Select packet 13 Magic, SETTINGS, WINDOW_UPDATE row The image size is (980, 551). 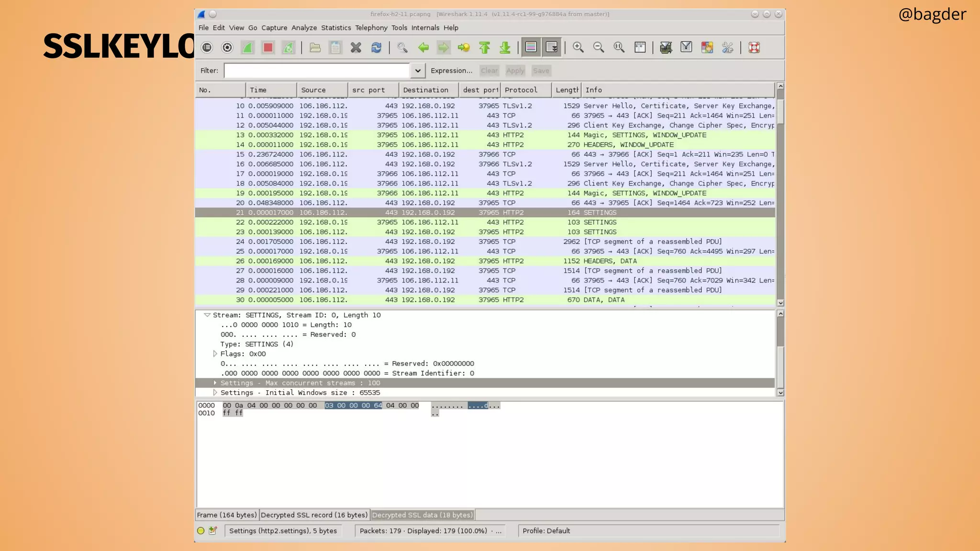pos(485,135)
